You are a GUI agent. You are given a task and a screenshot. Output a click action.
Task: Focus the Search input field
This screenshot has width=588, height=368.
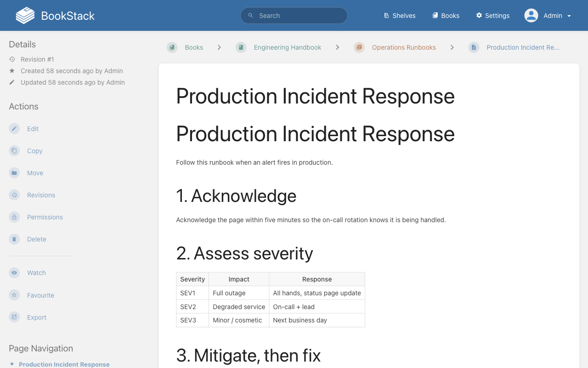tap(294, 16)
